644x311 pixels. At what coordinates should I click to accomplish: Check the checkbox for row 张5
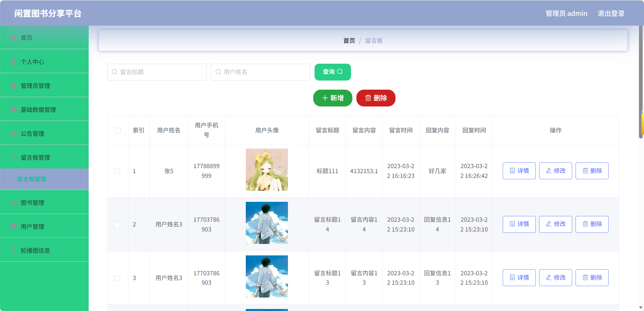pyautogui.click(x=117, y=171)
